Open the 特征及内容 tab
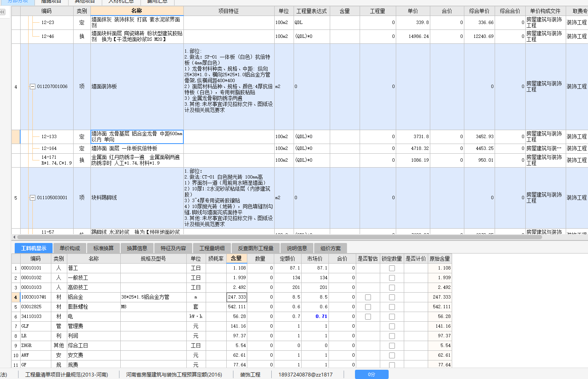The width and height of the screenshot is (588, 379). pos(173,248)
